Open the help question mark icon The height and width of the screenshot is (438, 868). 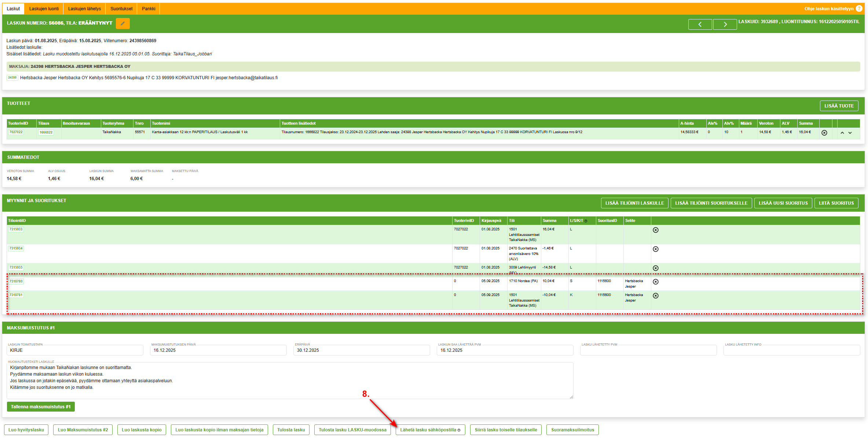(x=859, y=8)
